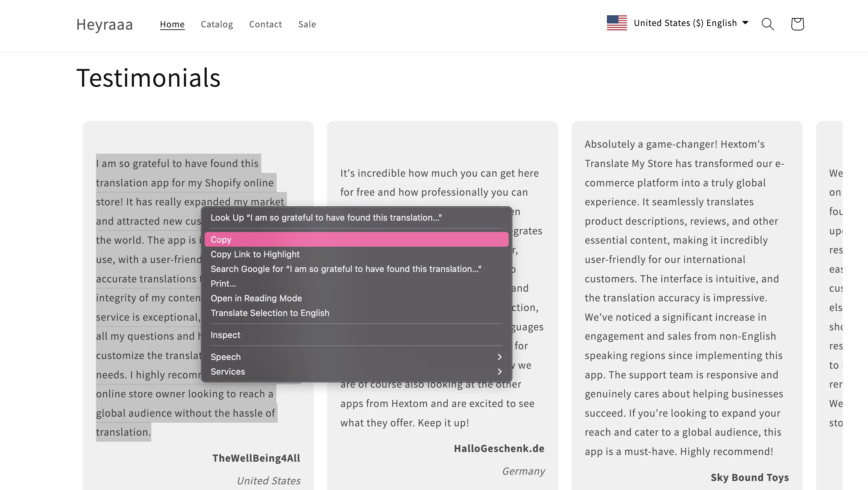The width and height of the screenshot is (868, 490).
Task: Open the search magnifier icon
Action: click(x=768, y=24)
